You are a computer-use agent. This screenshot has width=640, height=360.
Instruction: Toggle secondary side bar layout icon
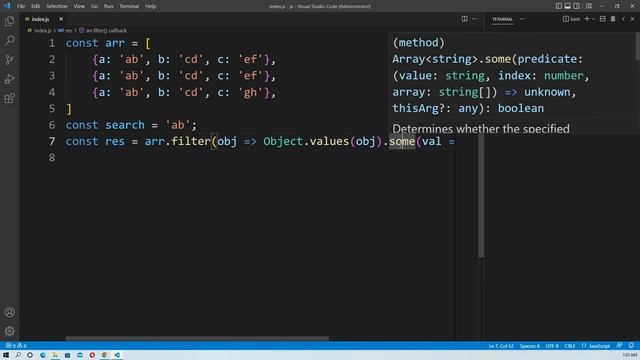click(576, 6)
